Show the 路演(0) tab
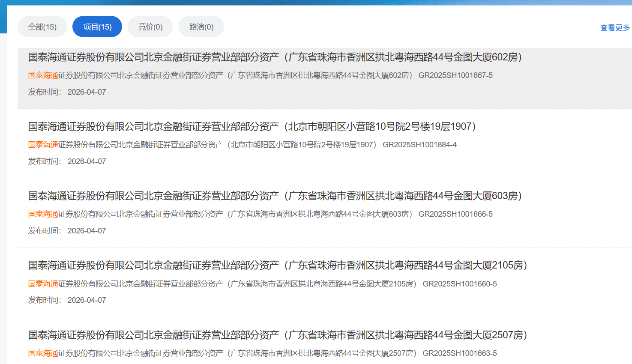The width and height of the screenshot is (632, 364). pos(201,27)
